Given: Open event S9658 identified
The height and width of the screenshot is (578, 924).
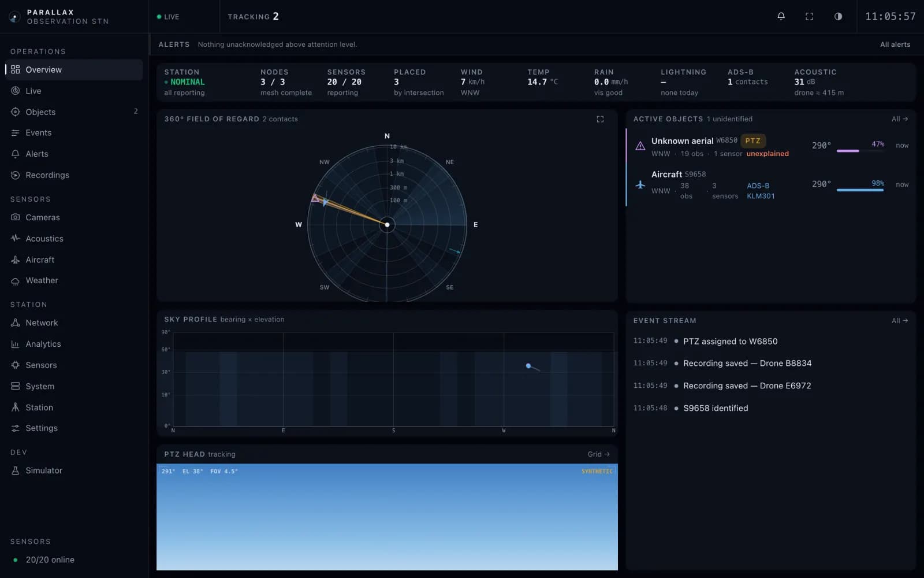Looking at the screenshot, I should 770,408.
